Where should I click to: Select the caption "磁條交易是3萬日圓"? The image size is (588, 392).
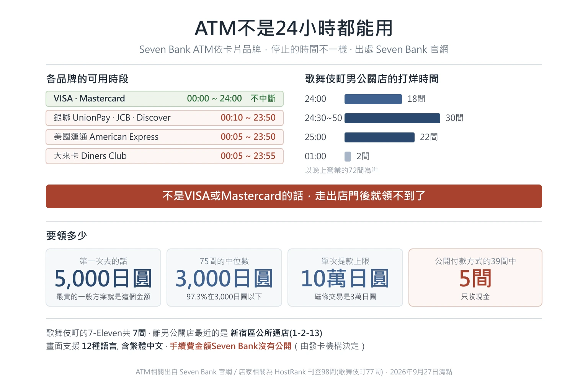click(345, 297)
